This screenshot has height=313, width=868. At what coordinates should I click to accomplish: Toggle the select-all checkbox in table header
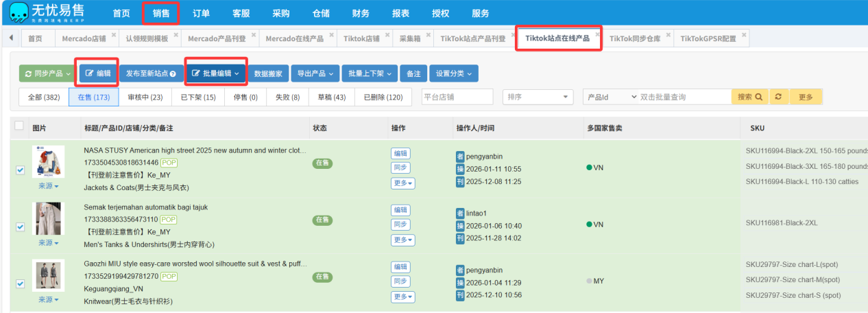tap(19, 126)
